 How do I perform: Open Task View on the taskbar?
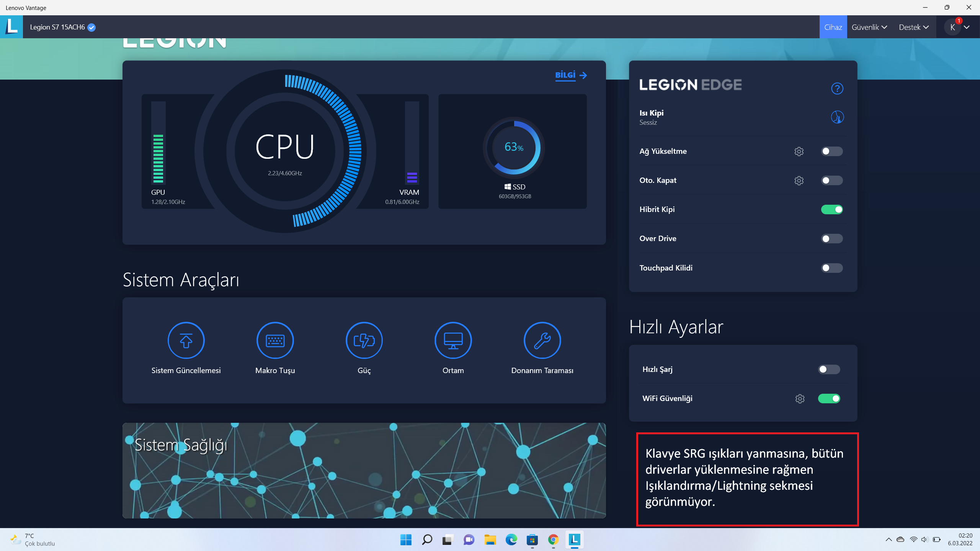tap(448, 540)
